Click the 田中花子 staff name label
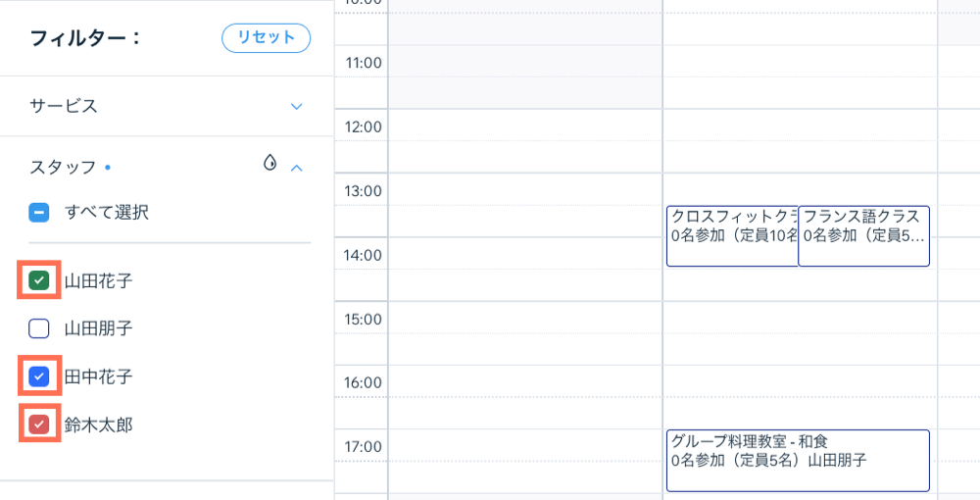Screen dimensions: 980x500 pyautogui.click(x=98, y=376)
